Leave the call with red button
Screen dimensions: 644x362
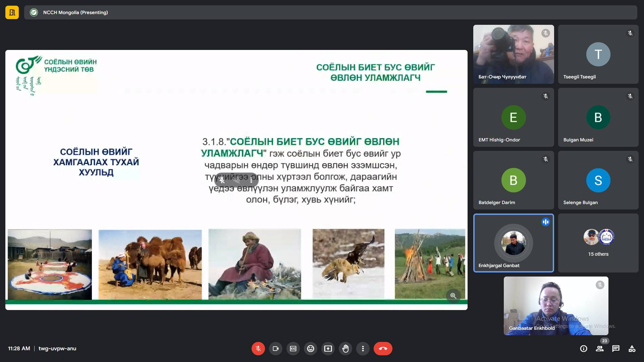(383, 349)
